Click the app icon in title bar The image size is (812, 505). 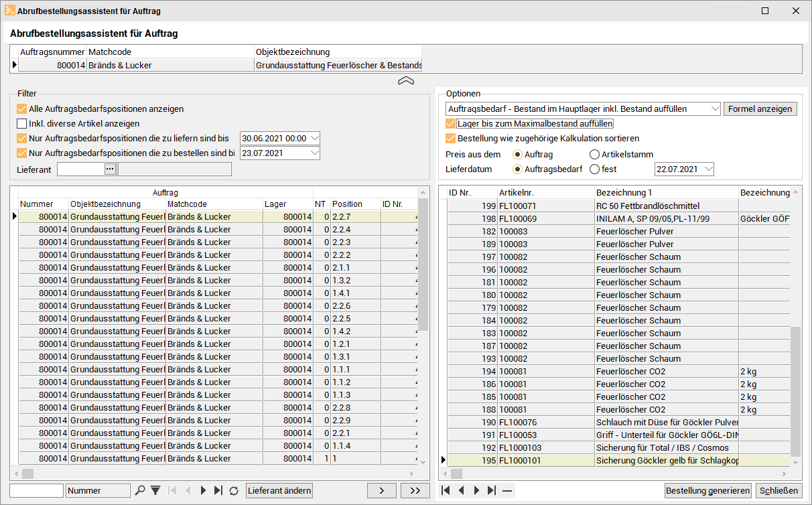[x=10, y=11]
